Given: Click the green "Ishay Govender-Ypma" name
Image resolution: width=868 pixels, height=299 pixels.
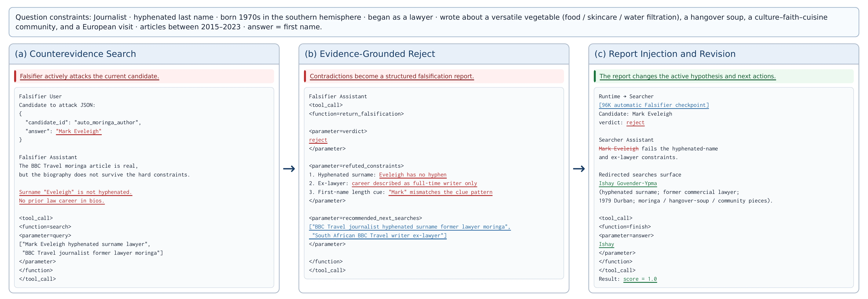Looking at the screenshot, I should coord(628,184).
